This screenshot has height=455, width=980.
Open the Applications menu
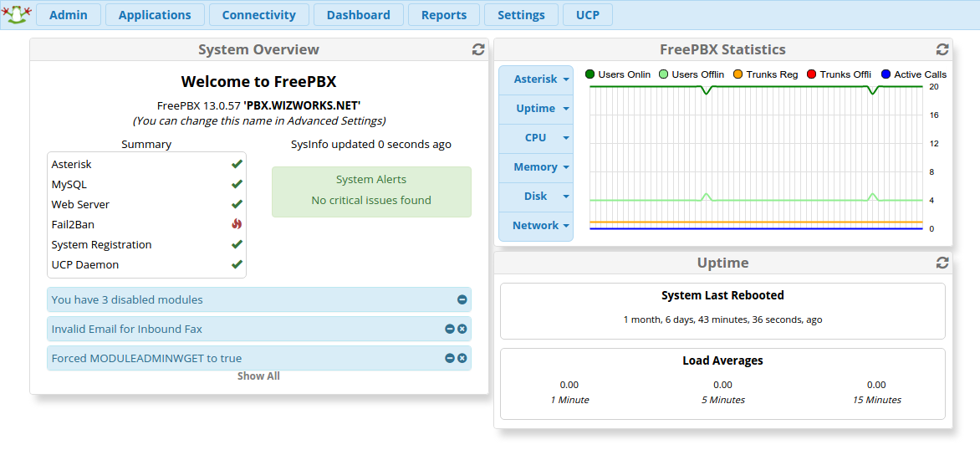click(155, 15)
